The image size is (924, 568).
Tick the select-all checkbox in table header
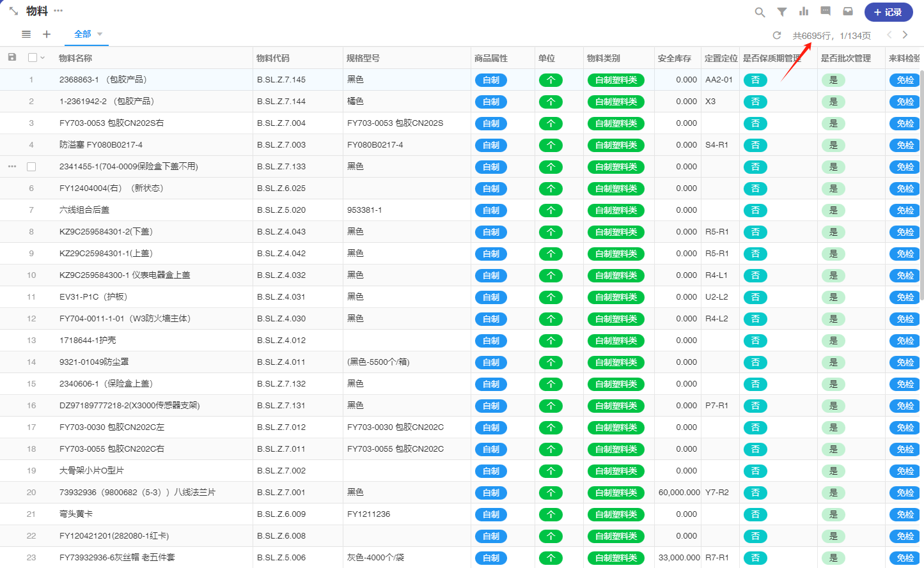(x=33, y=58)
